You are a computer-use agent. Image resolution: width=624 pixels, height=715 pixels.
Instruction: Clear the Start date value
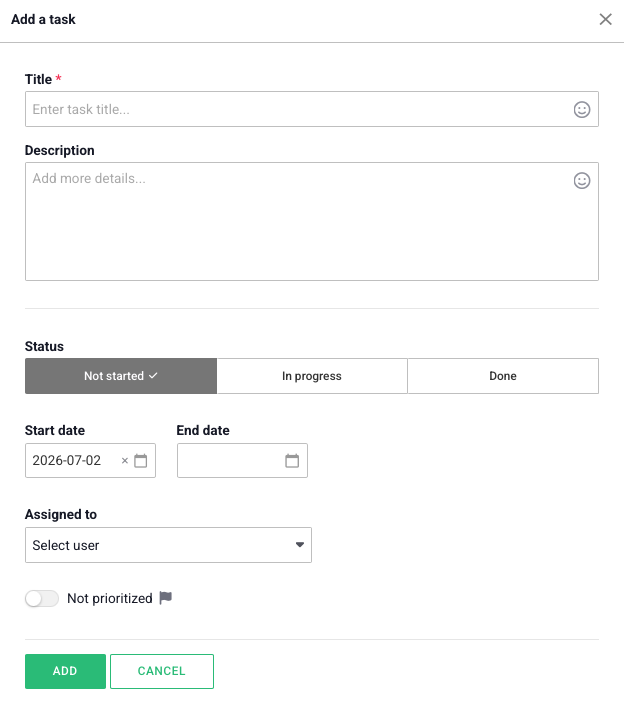click(125, 461)
